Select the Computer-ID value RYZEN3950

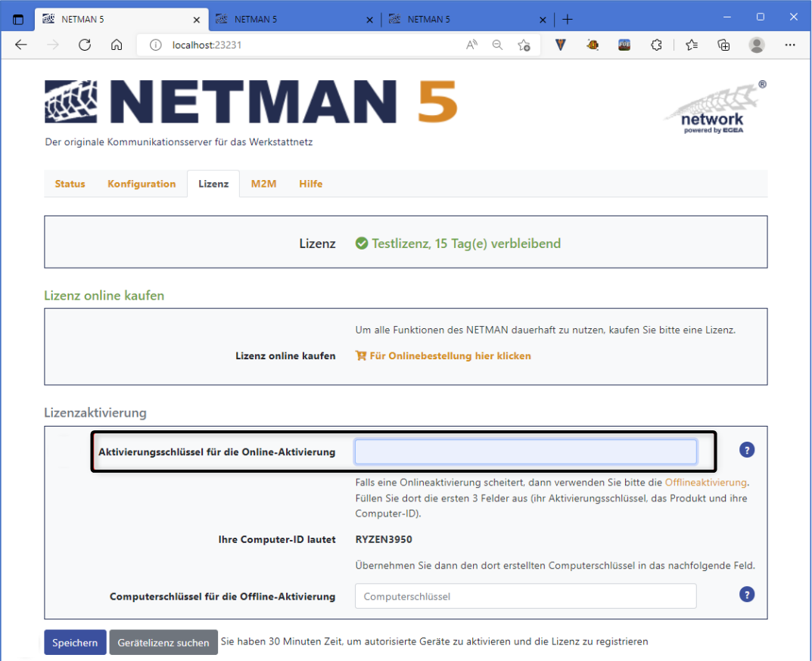[x=384, y=539]
